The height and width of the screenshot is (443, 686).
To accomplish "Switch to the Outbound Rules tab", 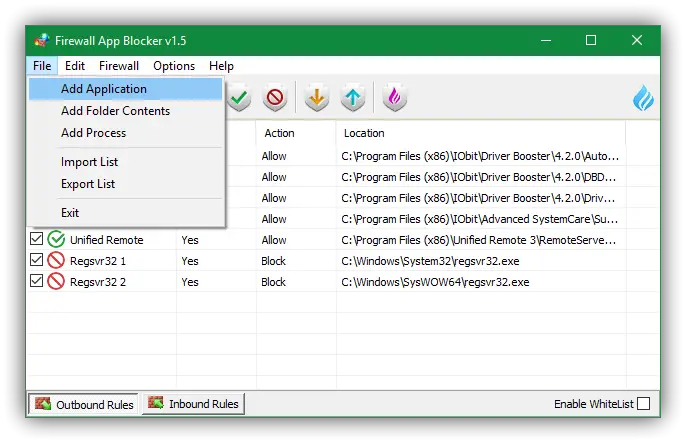I will [x=84, y=404].
